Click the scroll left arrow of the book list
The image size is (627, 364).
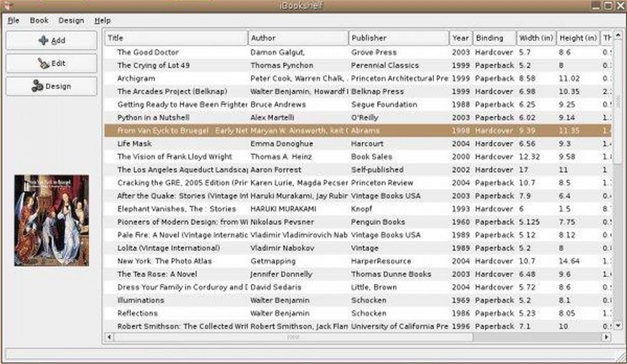point(109,337)
